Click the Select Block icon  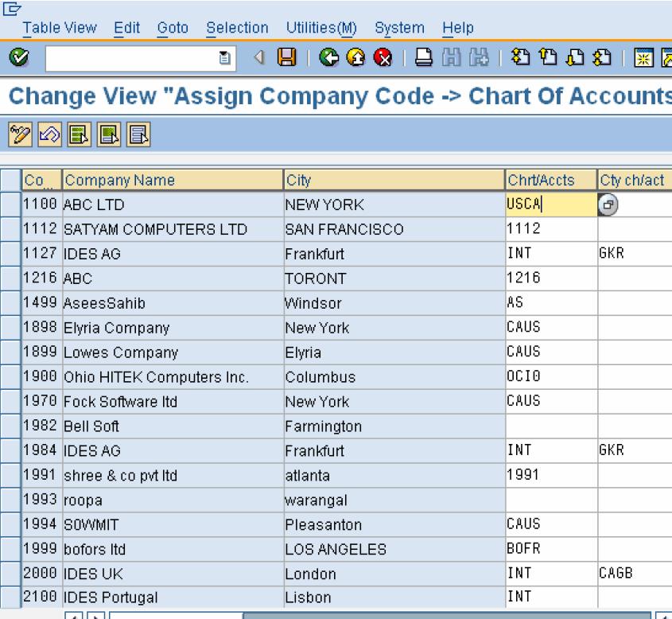(x=109, y=135)
